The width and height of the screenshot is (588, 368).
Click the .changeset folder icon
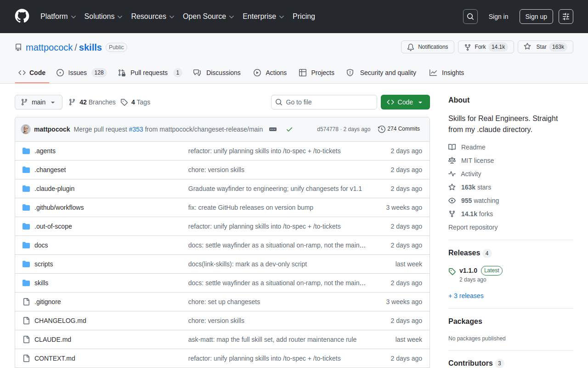26,170
